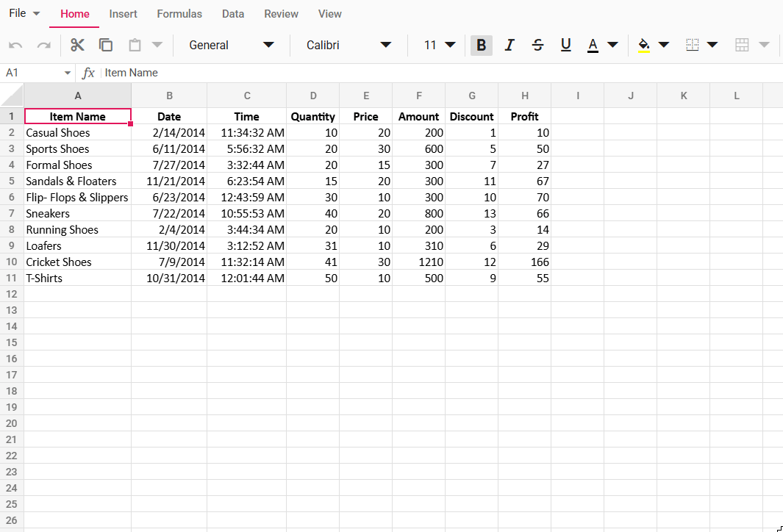Select the Cut tool
The width and height of the screenshot is (783, 532).
(77, 45)
